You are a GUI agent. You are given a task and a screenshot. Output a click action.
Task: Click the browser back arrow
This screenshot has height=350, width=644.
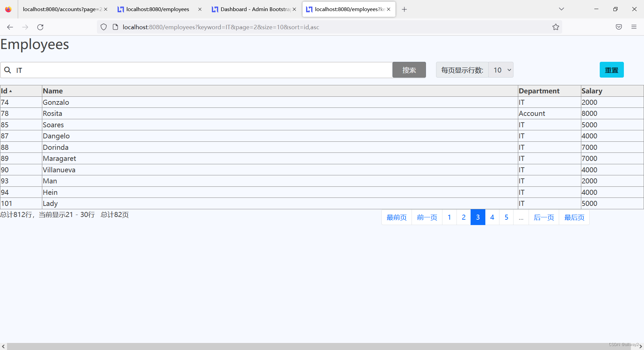(x=10, y=27)
